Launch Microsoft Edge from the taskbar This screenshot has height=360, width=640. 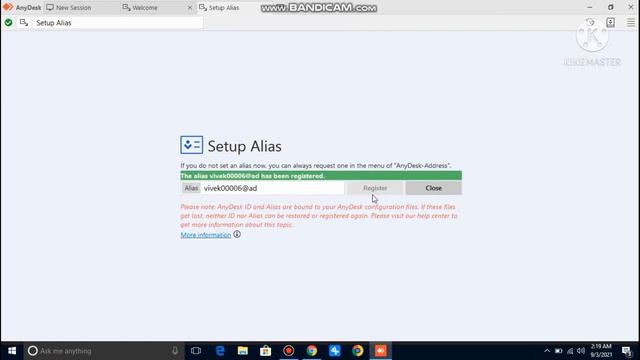220,351
